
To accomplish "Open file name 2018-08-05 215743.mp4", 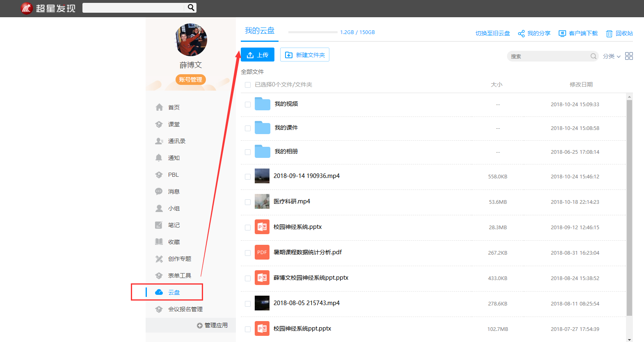I will click(307, 303).
